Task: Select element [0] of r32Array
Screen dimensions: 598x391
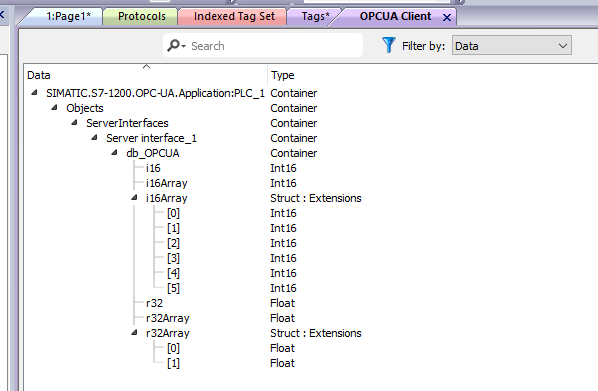Action: 173,348
